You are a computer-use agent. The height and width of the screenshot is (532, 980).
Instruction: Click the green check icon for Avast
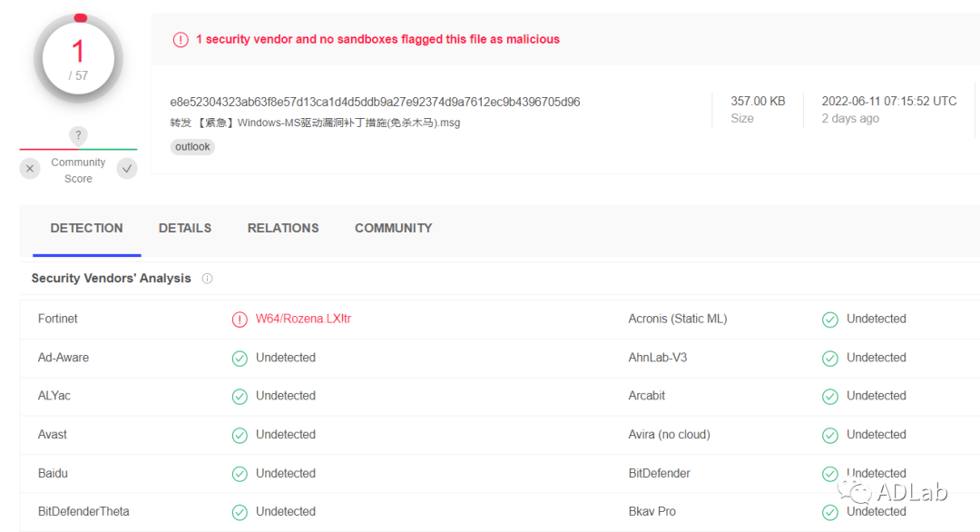240,436
